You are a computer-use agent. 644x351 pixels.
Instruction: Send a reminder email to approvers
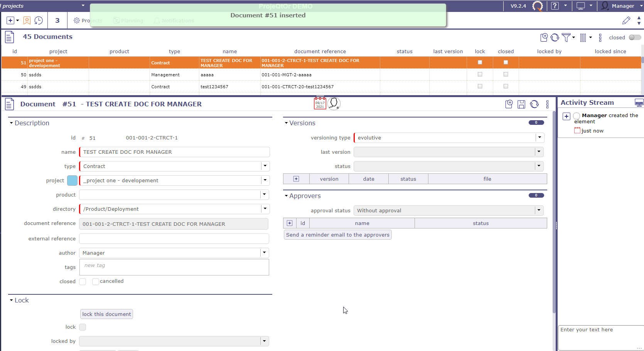(x=337, y=235)
